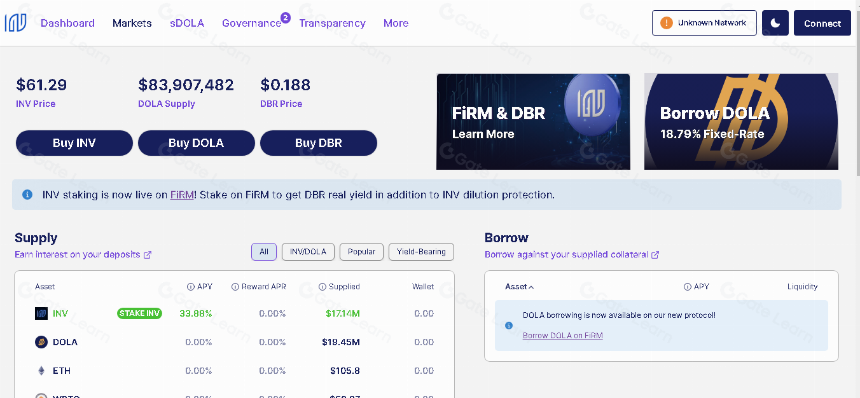Click the INV token icon in Supply table

tap(41, 314)
